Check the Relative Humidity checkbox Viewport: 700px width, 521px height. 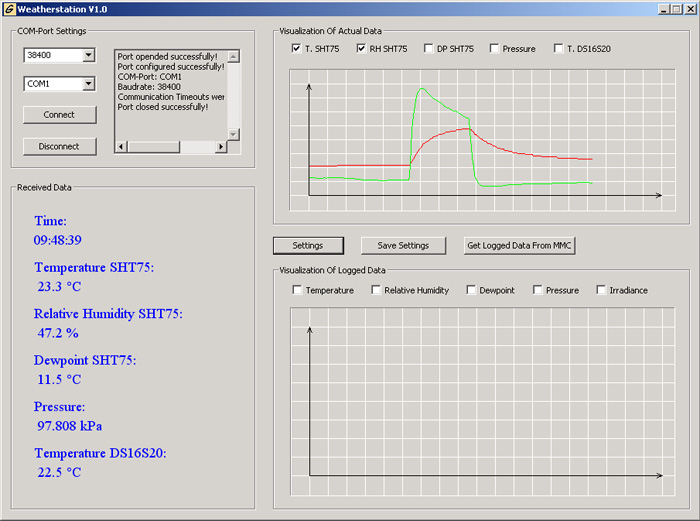click(x=376, y=290)
